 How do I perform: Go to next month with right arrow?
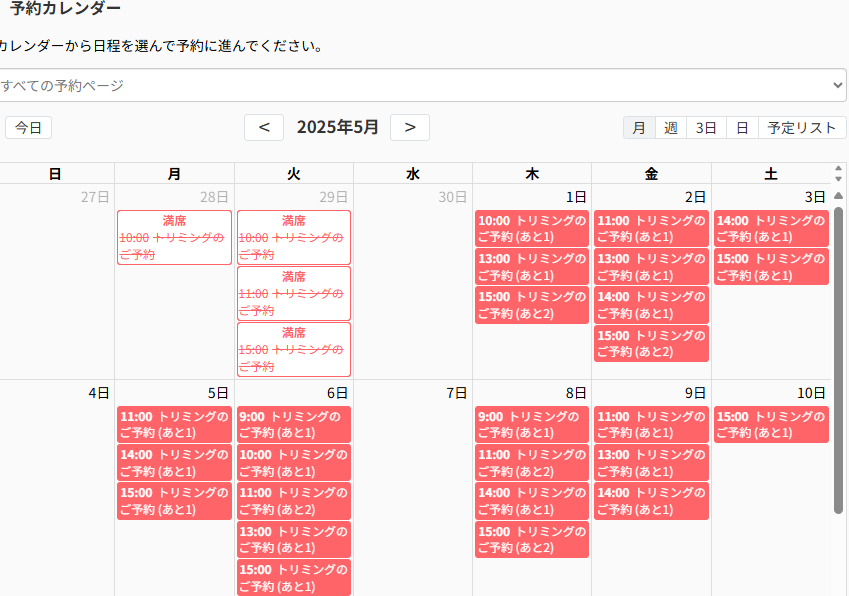tap(410, 127)
